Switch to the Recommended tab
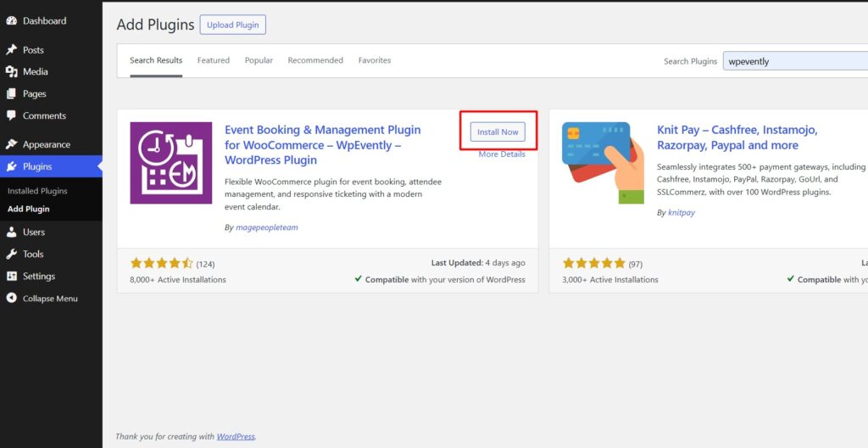 coord(315,60)
